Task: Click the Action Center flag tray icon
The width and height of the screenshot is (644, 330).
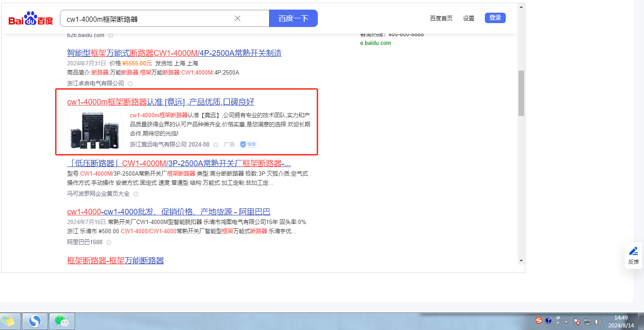Action: click(x=576, y=322)
